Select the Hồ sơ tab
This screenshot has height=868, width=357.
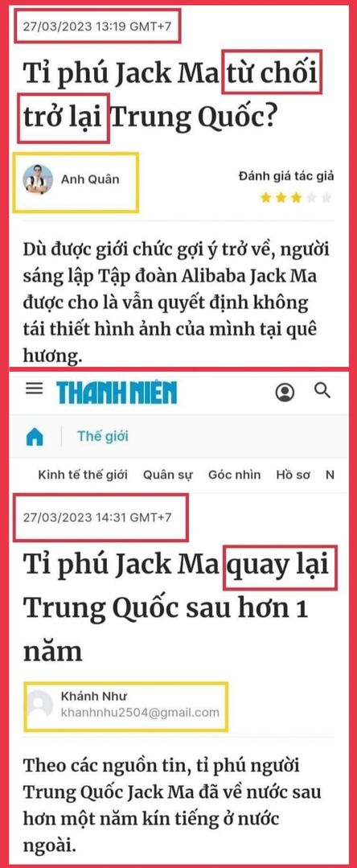[293, 475]
